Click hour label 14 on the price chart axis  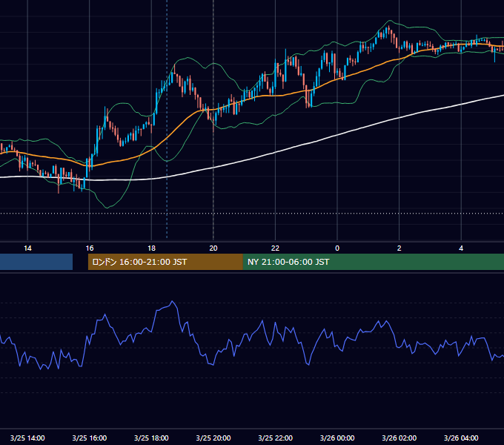pyautogui.click(x=27, y=248)
